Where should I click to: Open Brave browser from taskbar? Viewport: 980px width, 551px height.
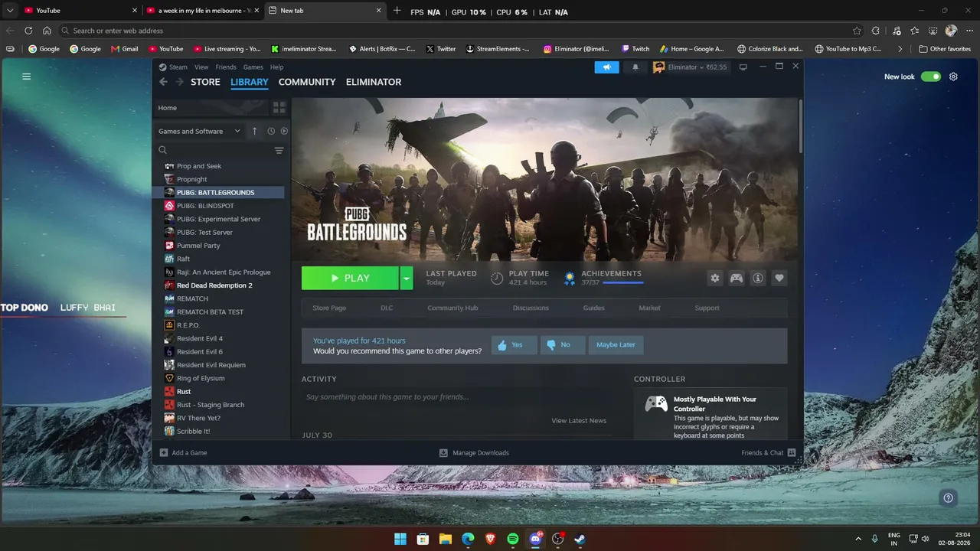coord(490,539)
